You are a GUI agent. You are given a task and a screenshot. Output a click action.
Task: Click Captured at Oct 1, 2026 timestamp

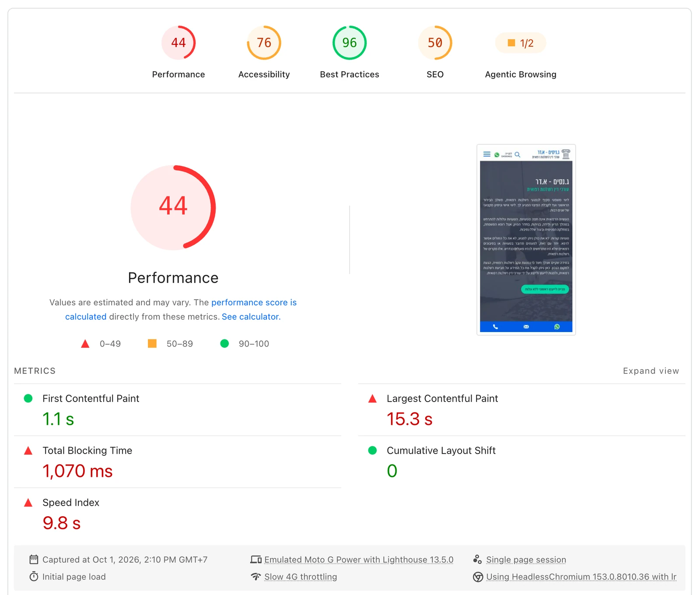tap(125, 560)
